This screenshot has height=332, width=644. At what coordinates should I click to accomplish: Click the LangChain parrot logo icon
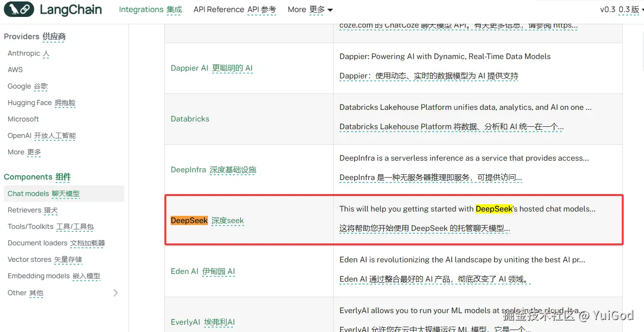19,9
